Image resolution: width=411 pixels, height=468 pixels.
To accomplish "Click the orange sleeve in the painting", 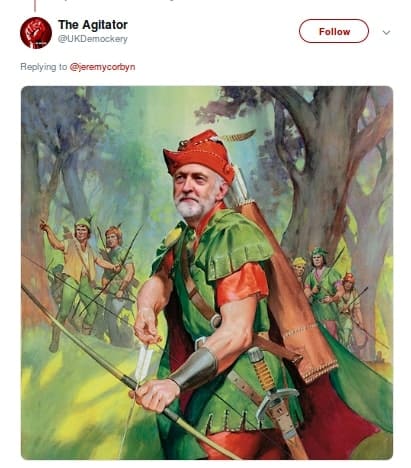I will click(x=242, y=283).
